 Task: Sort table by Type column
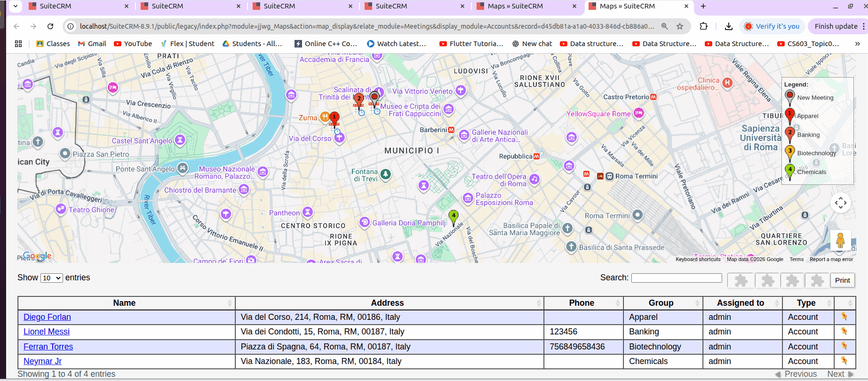[808, 303]
